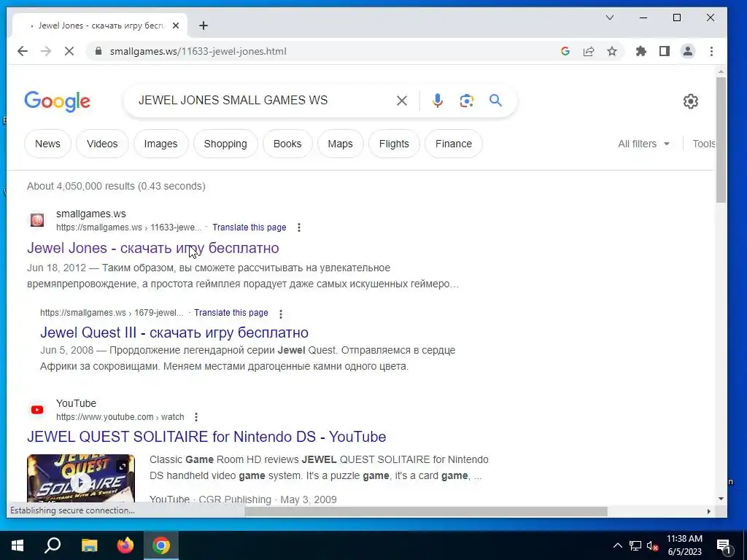Show hidden system tray icons
This screenshot has height=560, width=747.
coord(617,545)
